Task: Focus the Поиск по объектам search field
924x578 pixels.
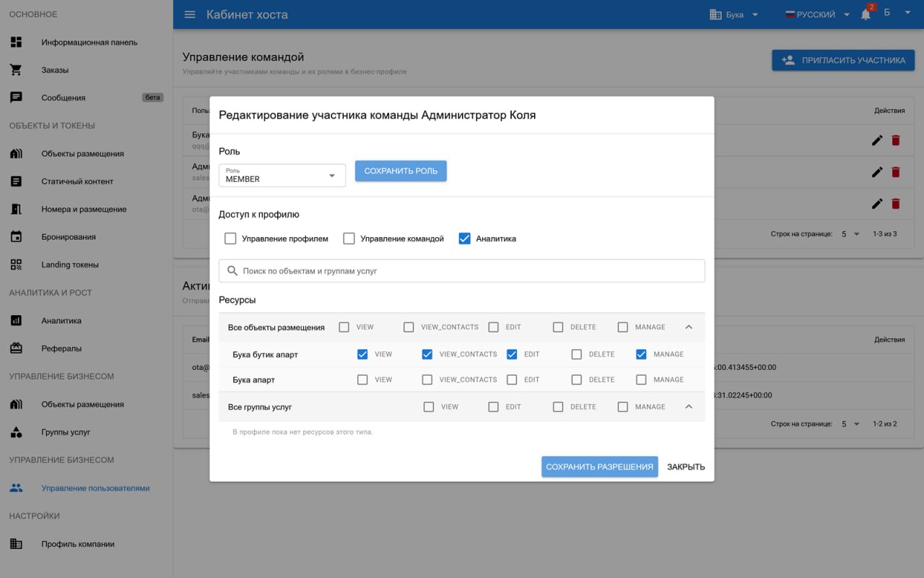Action: [x=462, y=271]
